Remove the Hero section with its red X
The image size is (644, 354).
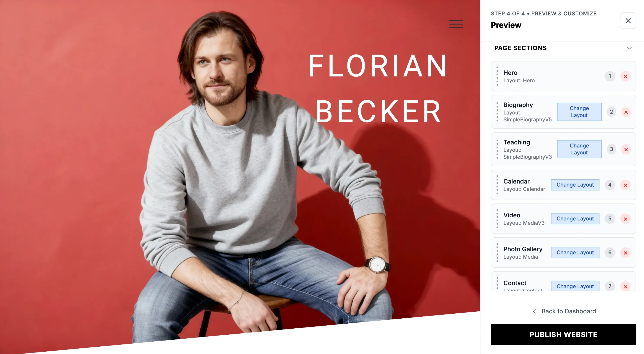[626, 76]
